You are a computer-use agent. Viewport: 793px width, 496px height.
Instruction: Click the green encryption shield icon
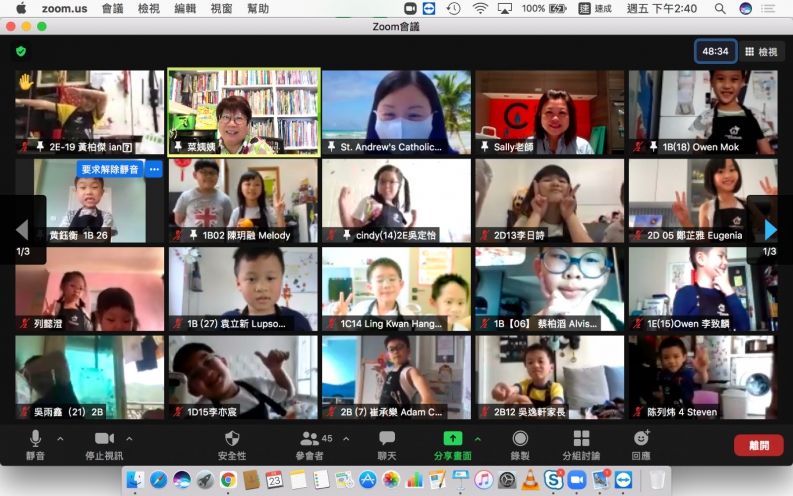coord(21,51)
